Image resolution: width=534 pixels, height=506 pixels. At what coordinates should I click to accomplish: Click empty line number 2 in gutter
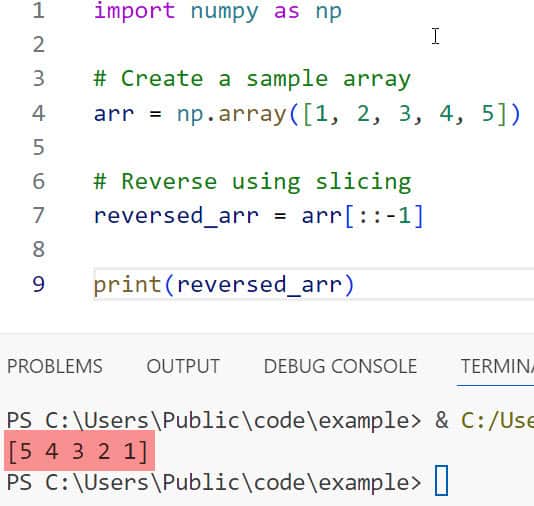[38, 45]
